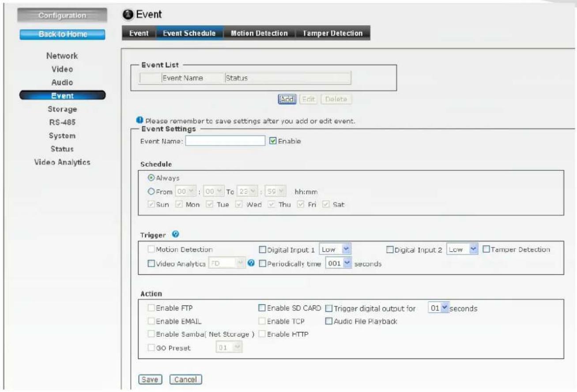Enable the Tamper Detection trigger checkbox

click(x=486, y=250)
